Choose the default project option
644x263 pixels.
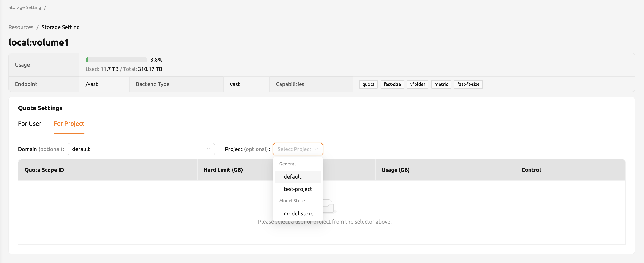[x=298, y=177]
